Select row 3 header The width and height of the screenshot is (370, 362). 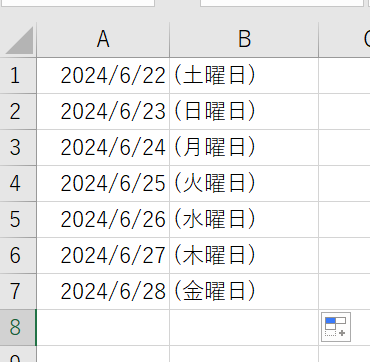(18, 148)
